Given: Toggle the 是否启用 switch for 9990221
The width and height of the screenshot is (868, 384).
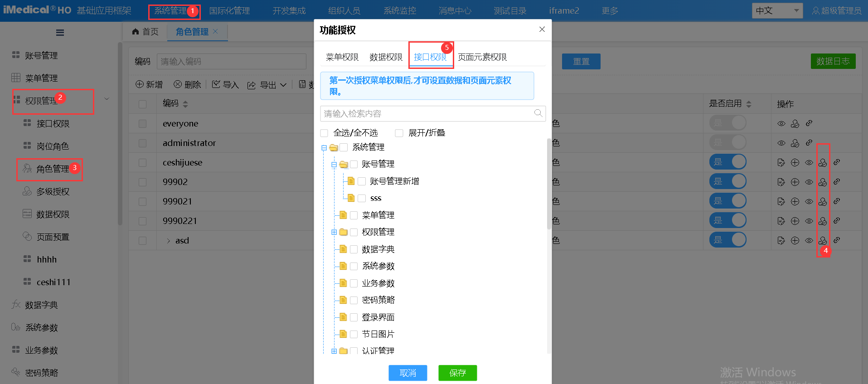Looking at the screenshot, I should coord(728,220).
